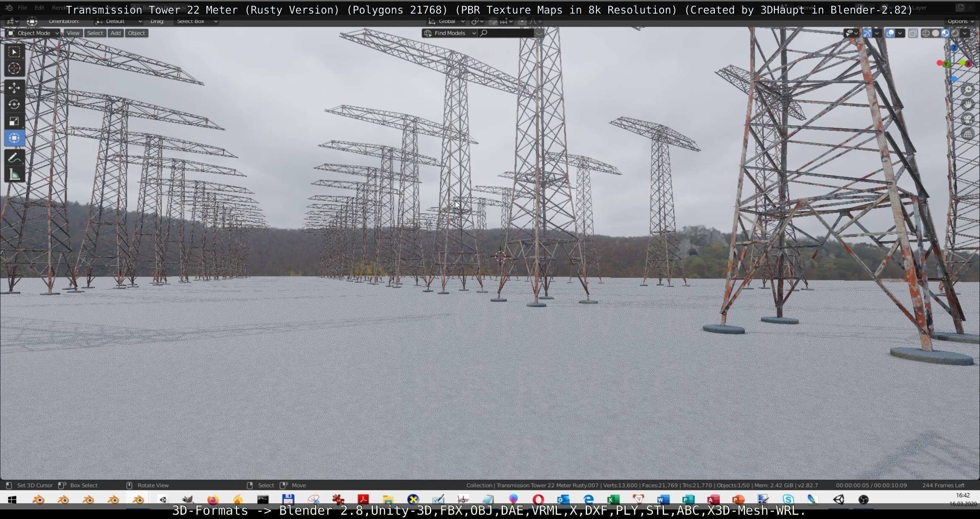Click the taskbar clock showing 16:42
Screen dimensions: 980x519
click(963, 495)
